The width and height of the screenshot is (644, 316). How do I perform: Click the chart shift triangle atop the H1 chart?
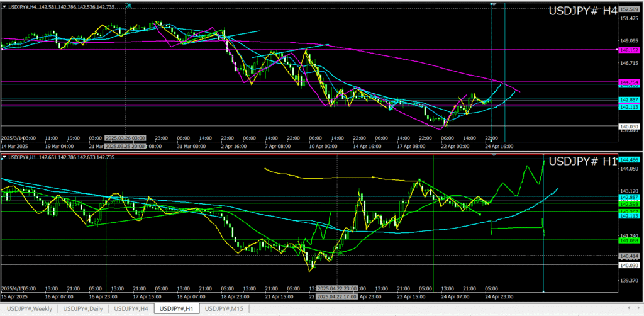[494, 154]
